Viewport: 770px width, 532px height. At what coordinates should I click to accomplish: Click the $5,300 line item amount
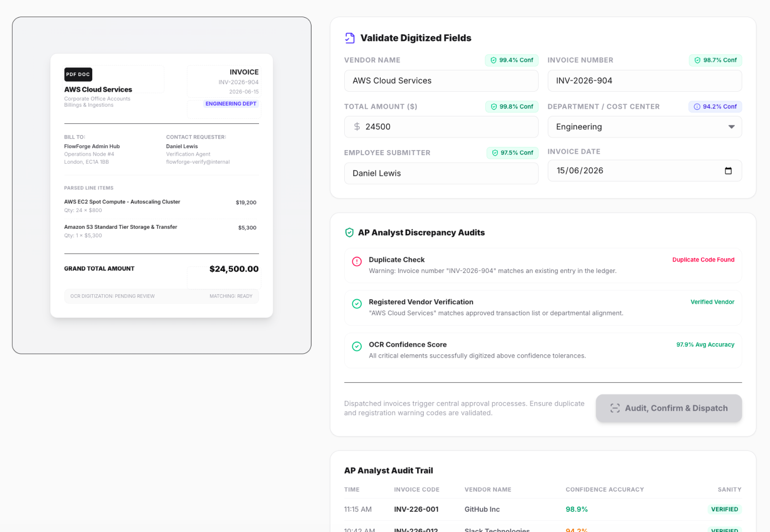pyautogui.click(x=247, y=228)
